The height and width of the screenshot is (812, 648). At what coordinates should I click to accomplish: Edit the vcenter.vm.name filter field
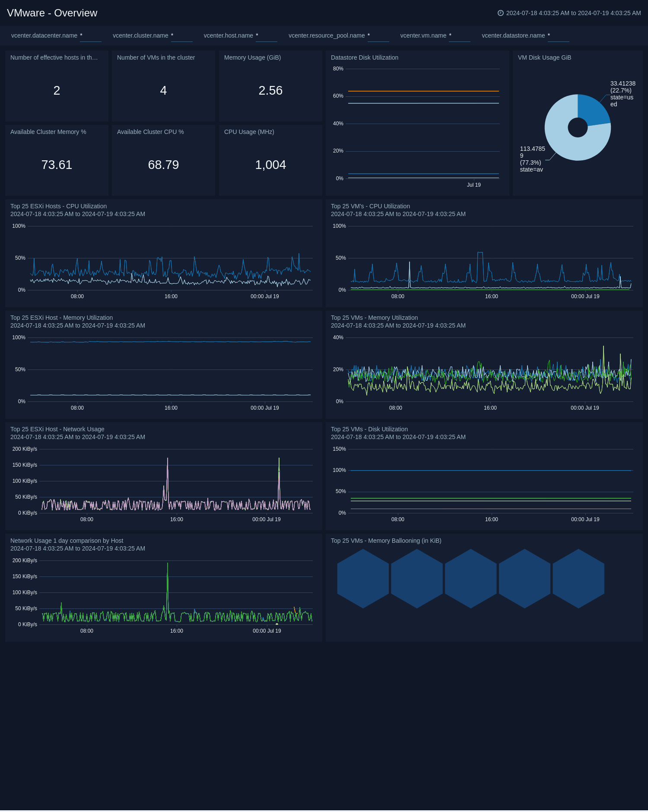coord(460,36)
